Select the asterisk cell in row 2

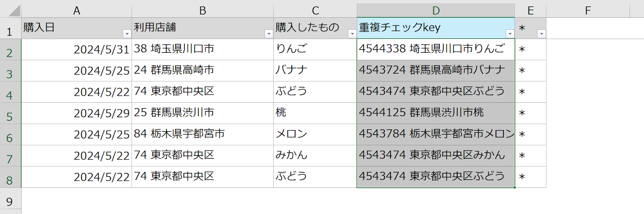[530, 50]
